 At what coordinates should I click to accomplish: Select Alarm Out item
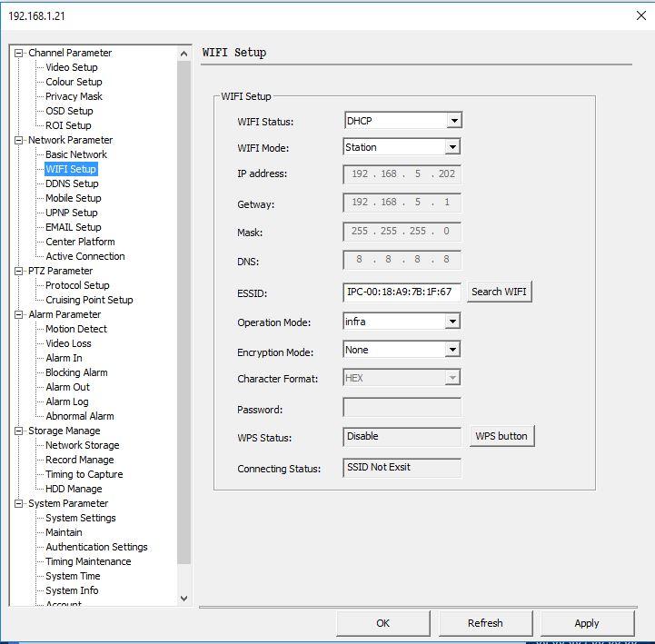[67, 387]
